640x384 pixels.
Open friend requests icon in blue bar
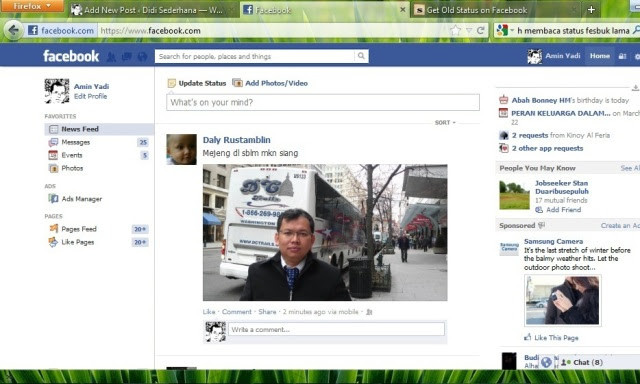111,57
